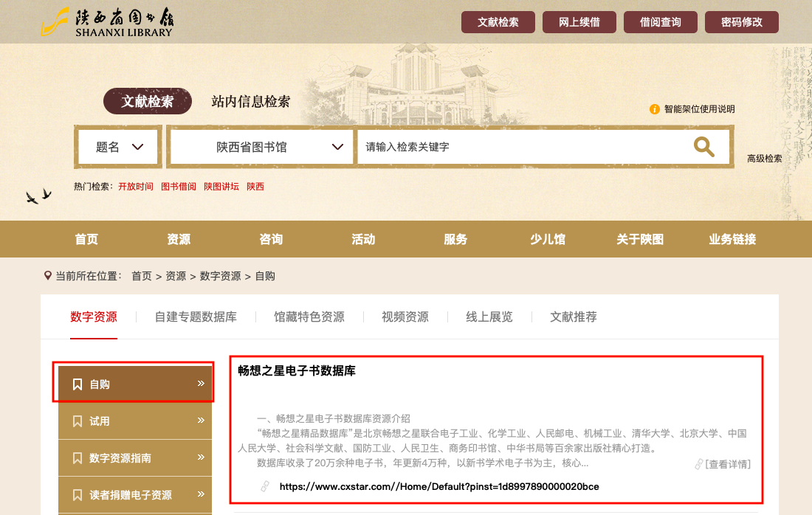Click the 密码修改 header button
Viewport: 812px width, 515px height.
pos(742,22)
